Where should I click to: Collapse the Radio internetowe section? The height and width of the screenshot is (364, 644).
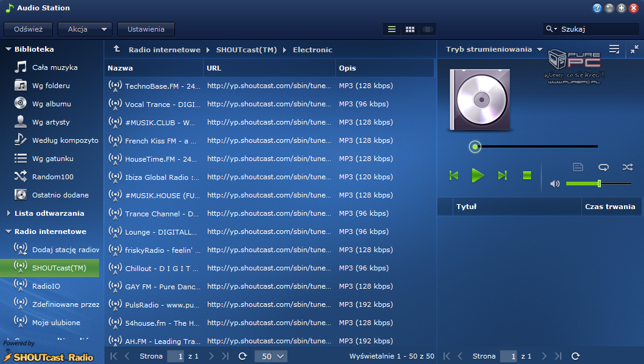(x=9, y=232)
